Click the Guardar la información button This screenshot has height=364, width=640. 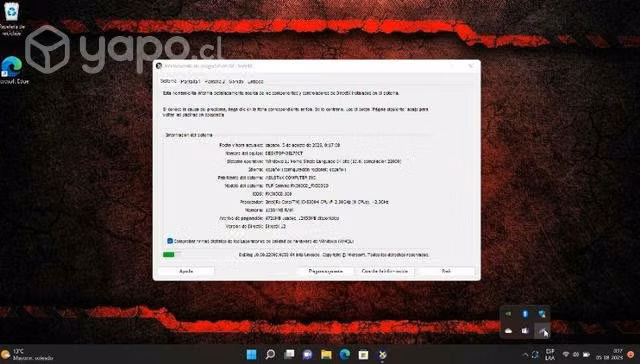tap(384, 271)
